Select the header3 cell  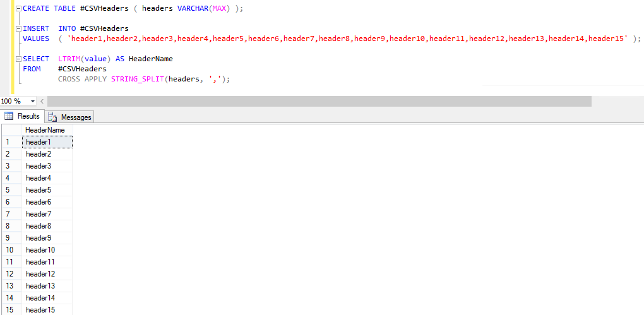[x=47, y=166]
